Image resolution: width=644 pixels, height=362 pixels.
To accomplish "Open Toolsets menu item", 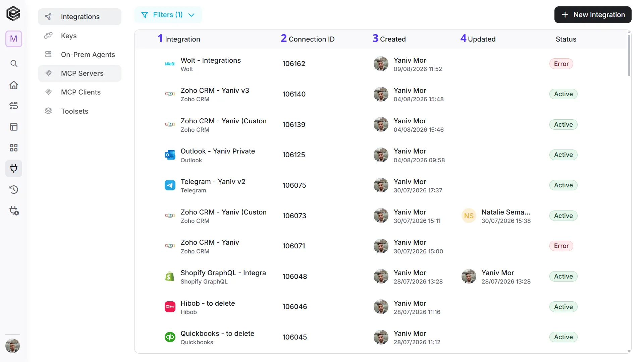I will pyautogui.click(x=80, y=111).
